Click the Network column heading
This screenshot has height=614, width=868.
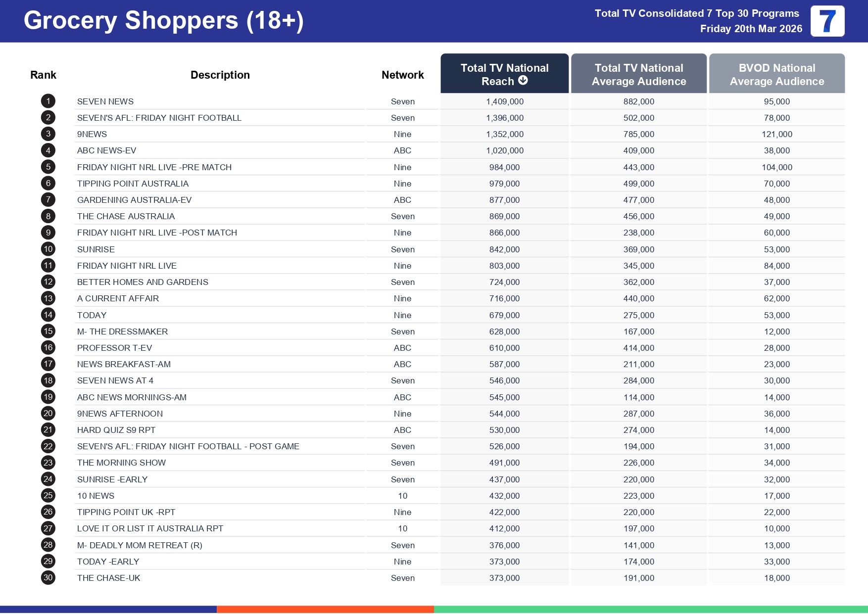point(402,75)
